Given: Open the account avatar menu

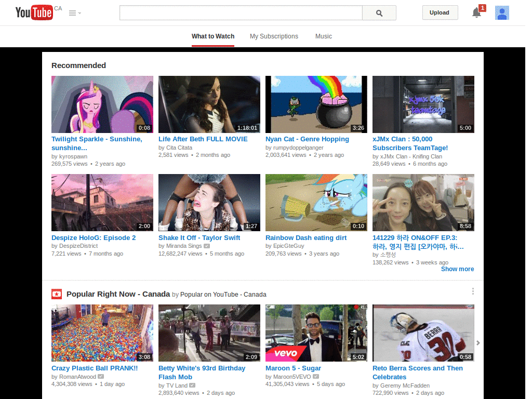Looking at the screenshot, I should 502,13.
